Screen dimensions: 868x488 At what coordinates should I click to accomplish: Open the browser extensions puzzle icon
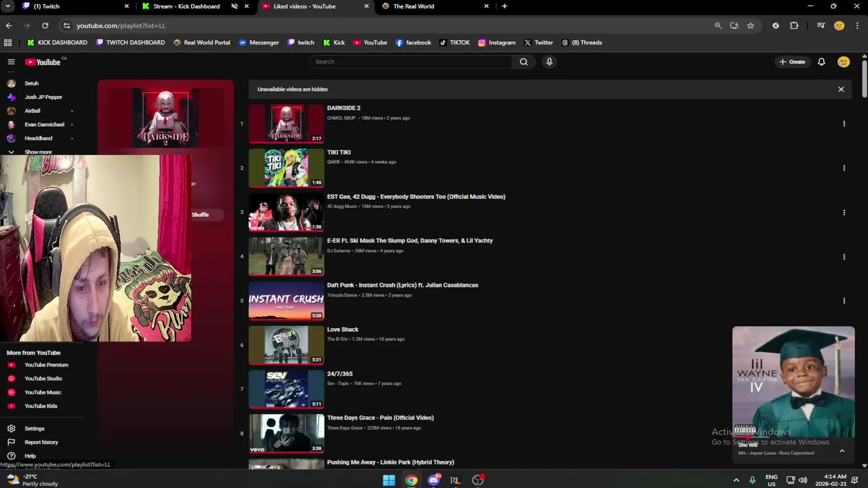pyautogui.click(x=794, y=25)
